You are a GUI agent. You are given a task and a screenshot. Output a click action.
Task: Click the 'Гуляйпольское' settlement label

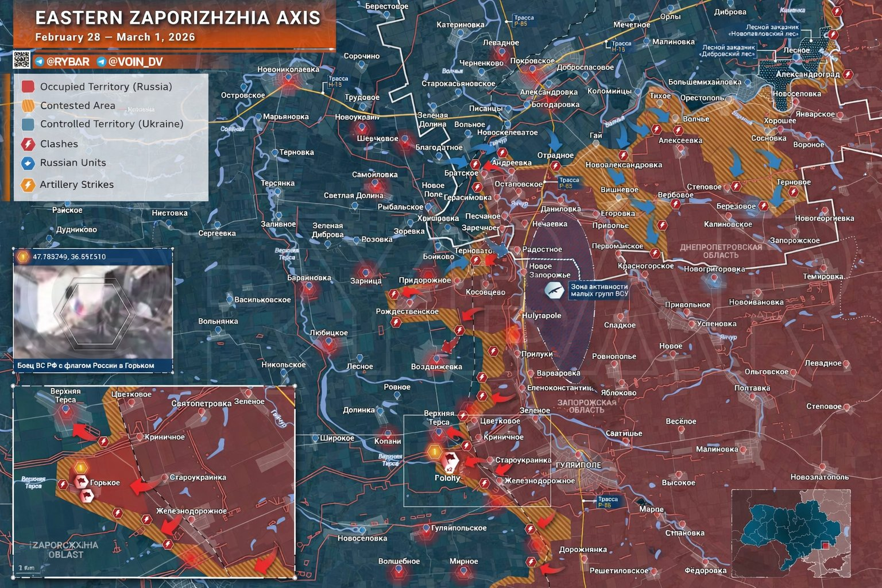click(x=459, y=528)
